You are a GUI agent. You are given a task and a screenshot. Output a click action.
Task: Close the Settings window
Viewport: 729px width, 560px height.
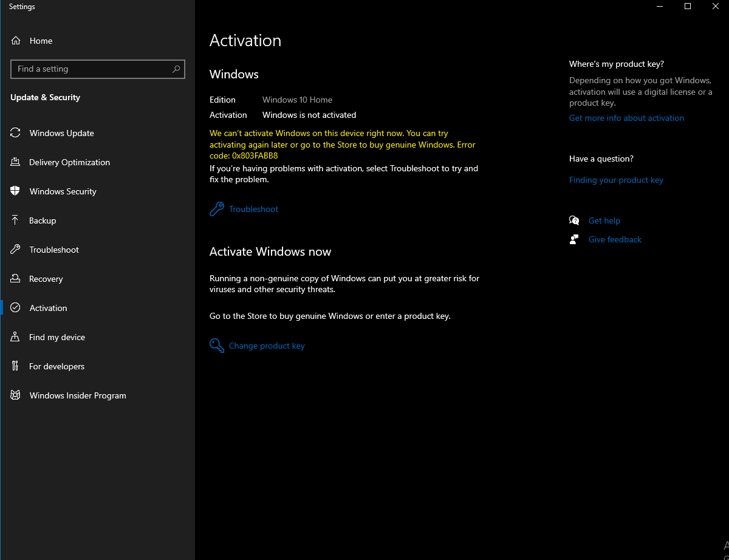point(716,7)
